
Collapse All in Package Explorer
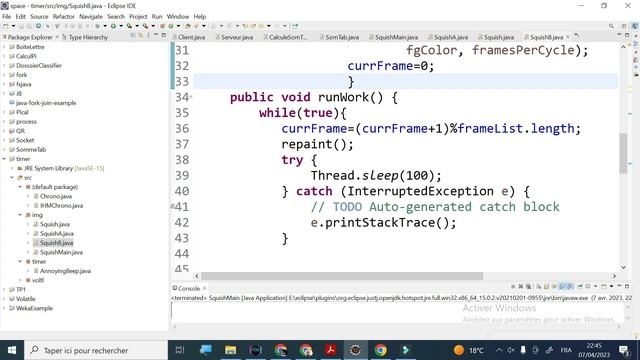(x=133, y=36)
